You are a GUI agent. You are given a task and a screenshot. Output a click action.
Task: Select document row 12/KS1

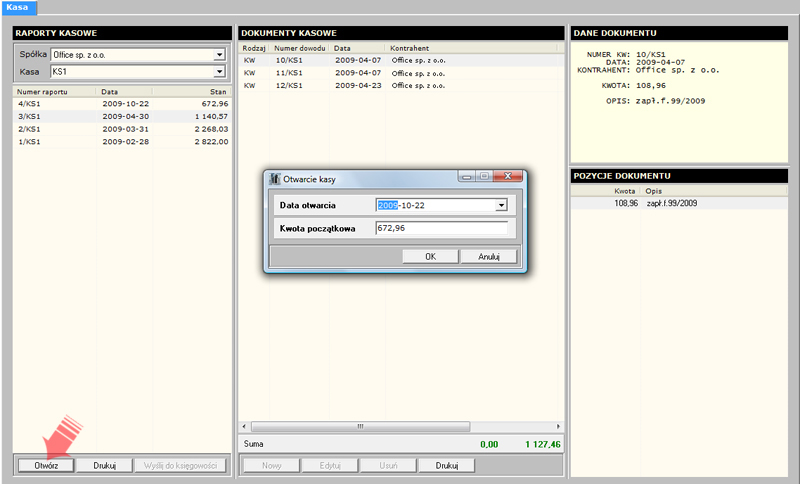tap(401, 86)
